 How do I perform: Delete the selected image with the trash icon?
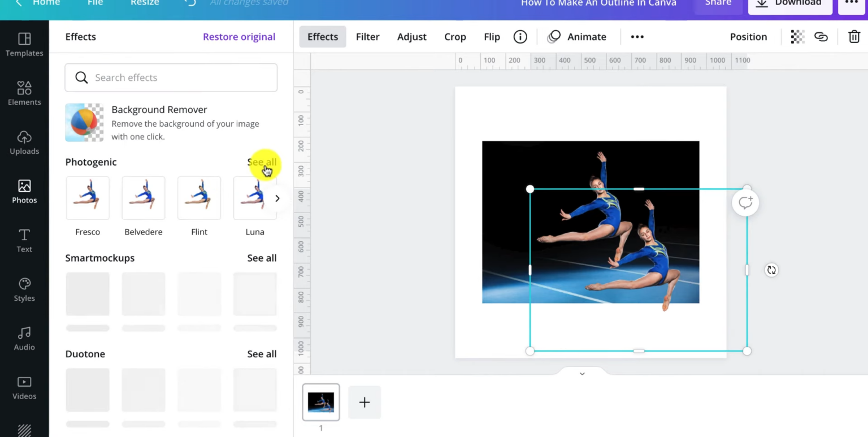pos(854,36)
